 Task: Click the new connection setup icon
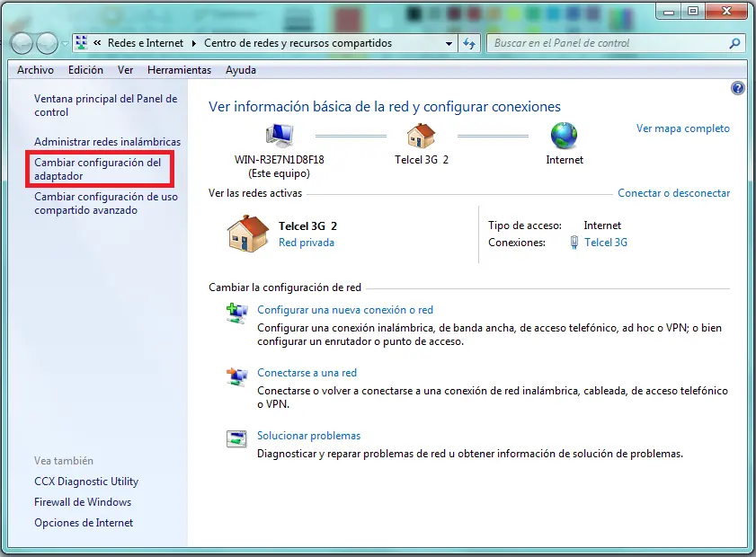[x=236, y=314]
